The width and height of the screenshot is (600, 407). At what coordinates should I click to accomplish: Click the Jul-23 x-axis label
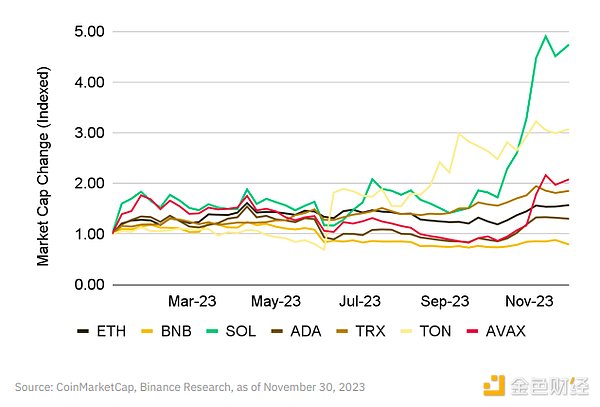[x=360, y=300]
